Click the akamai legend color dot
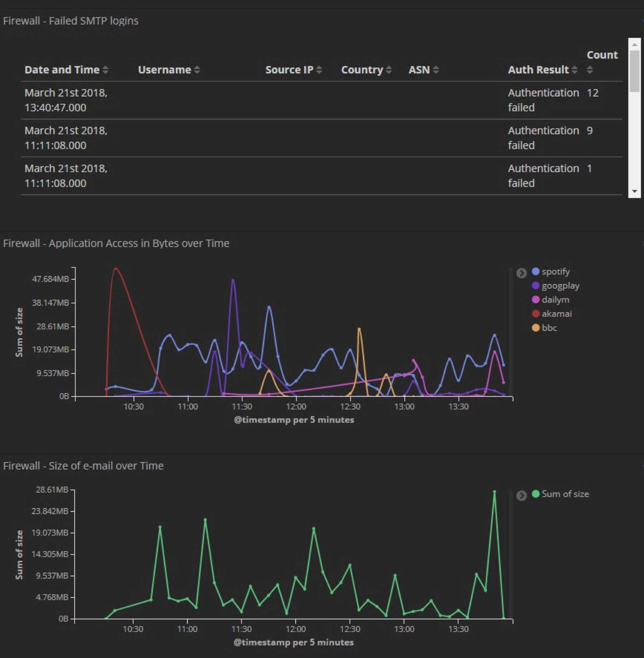 536,314
